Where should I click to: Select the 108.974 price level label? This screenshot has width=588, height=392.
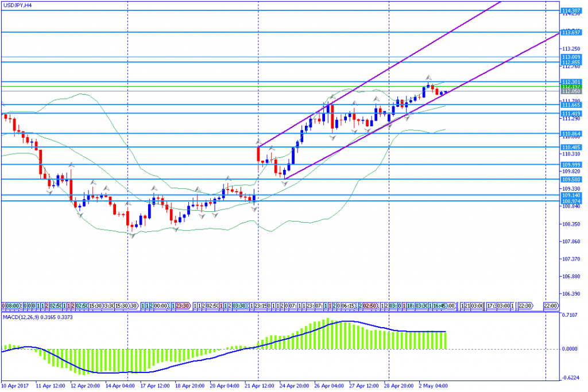click(570, 201)
